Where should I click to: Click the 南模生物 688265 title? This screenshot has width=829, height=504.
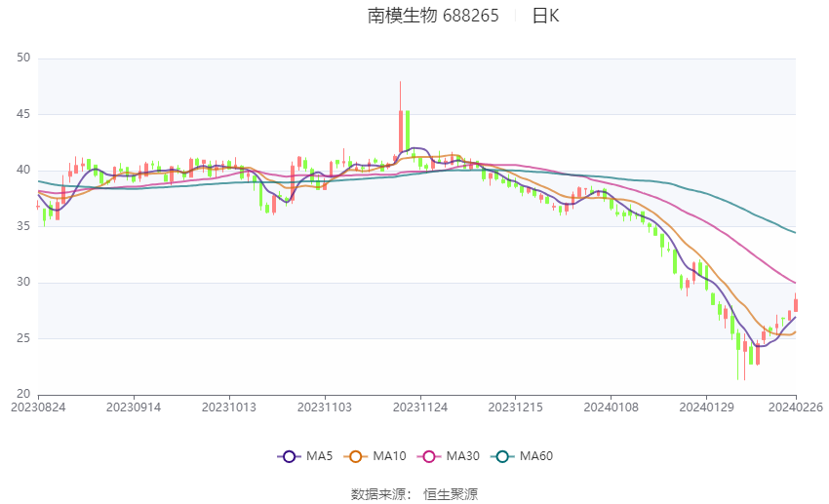pyautogui.click(x=433, y=16)
